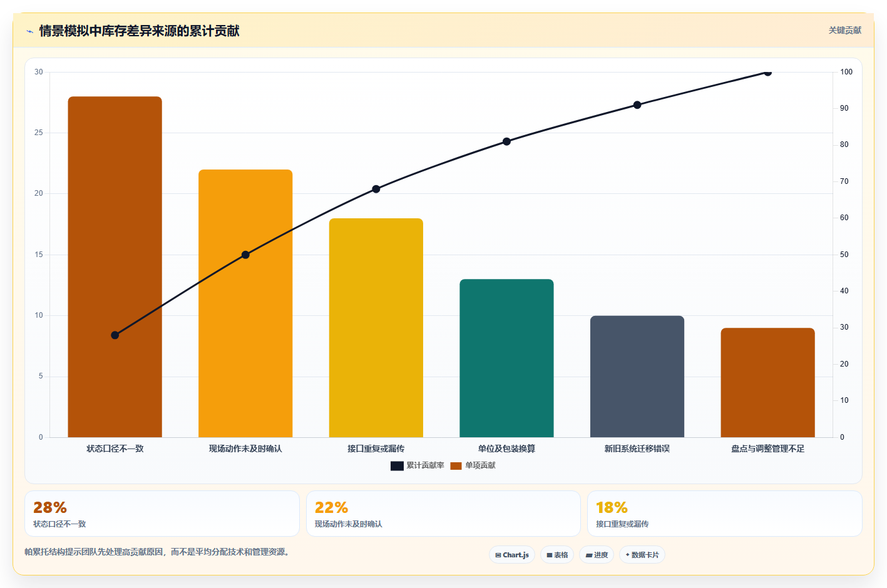The width and height of the screenshot is (887, 588).
Task: Open the 22% 现场动作未及时确认 data card
Action: 443,514
